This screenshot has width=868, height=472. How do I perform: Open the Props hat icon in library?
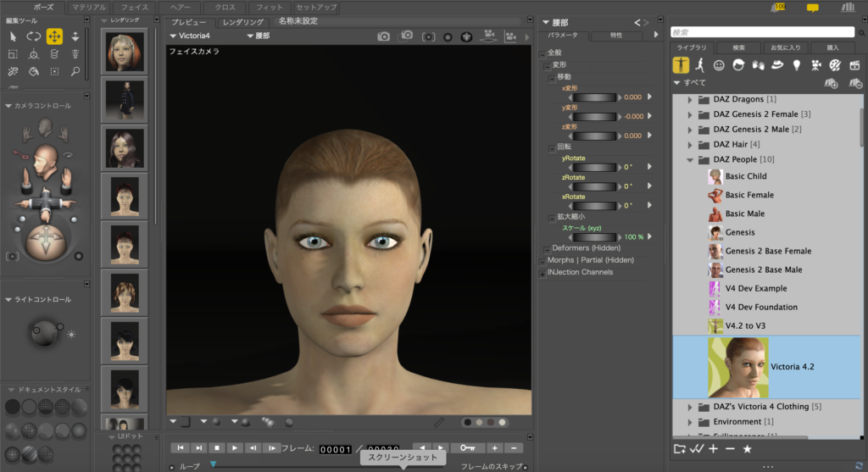pyautogui.click(x=776, y=64)
